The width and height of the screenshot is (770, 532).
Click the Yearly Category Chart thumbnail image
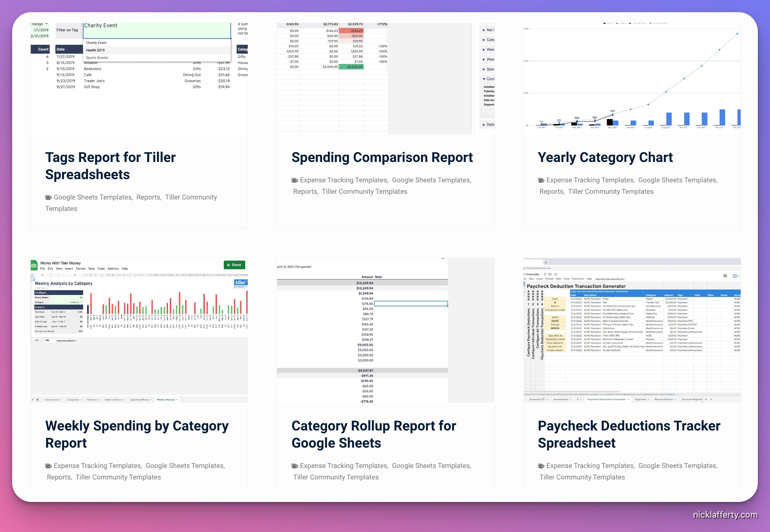(632, 79)
